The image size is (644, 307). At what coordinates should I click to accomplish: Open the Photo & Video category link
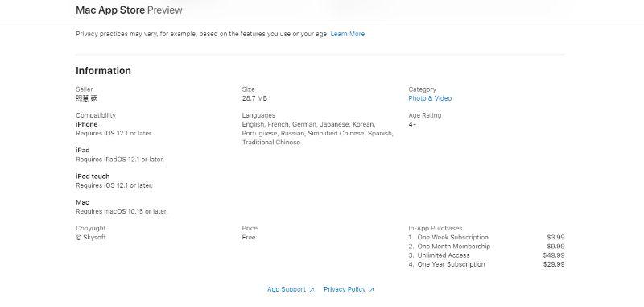click(x=430, y=98)
